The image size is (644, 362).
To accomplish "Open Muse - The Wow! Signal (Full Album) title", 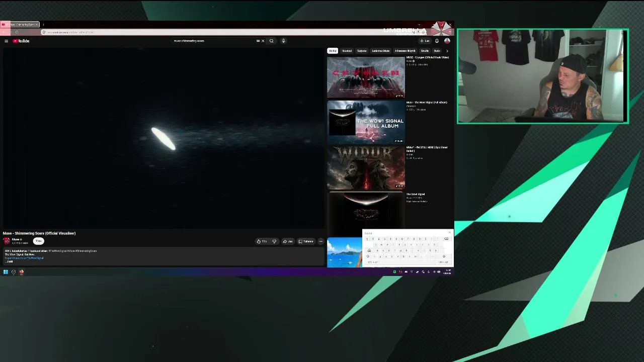I will [427, 103].
